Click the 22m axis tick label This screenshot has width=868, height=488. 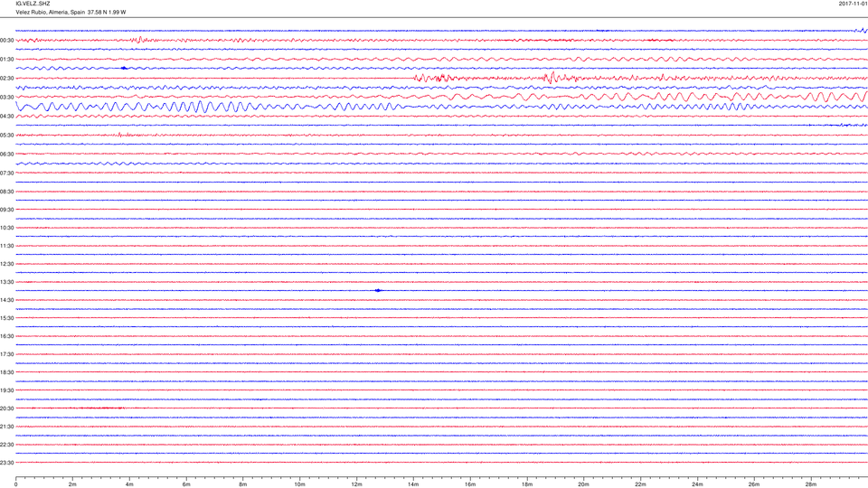click(x=640, y=484)
